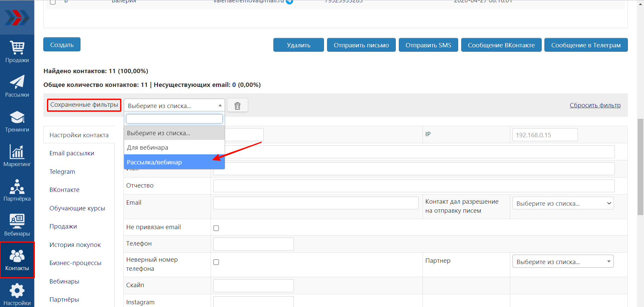Select the contact row checkbox at top
The image size is (644, 307).
point(53,2)
